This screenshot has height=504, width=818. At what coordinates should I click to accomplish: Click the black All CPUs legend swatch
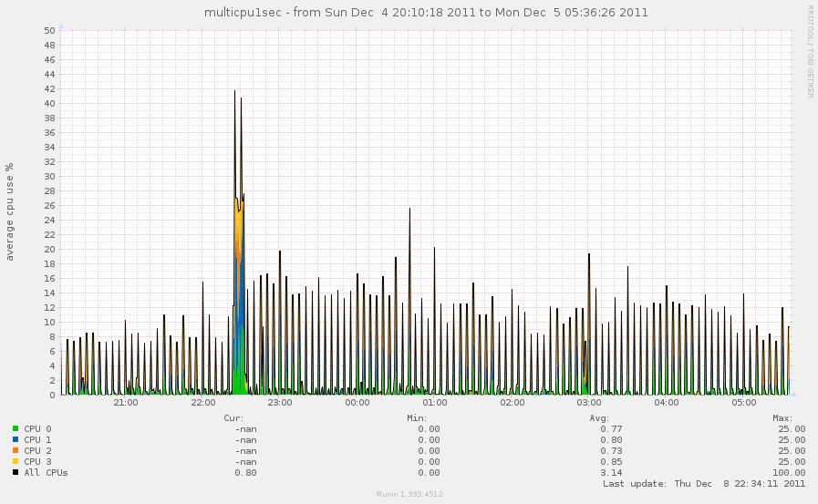pyautogui.click(x=16, y=472)
